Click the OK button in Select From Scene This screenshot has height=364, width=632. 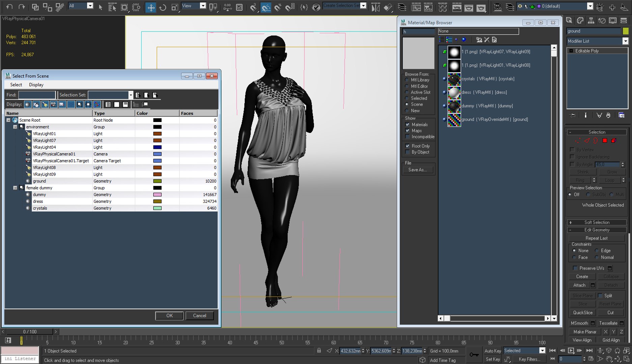click(169, 315)
